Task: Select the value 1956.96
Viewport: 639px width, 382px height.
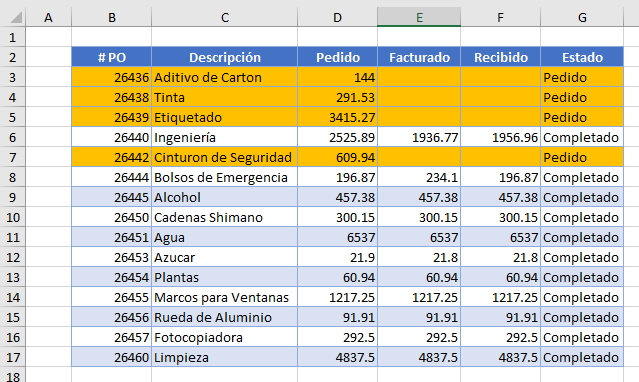Action: (500, 137)
